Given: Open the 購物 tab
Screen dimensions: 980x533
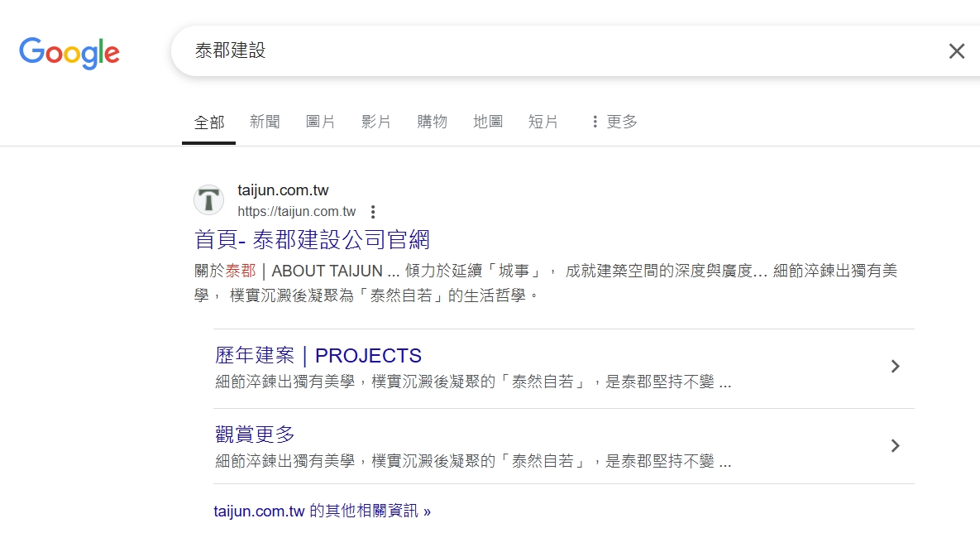Looking at the screenshot, I should point(432,122).
